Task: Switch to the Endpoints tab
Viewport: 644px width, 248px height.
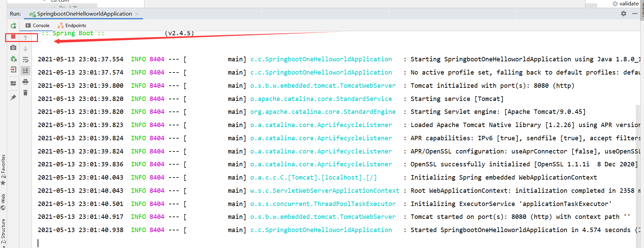Action: 72,25
